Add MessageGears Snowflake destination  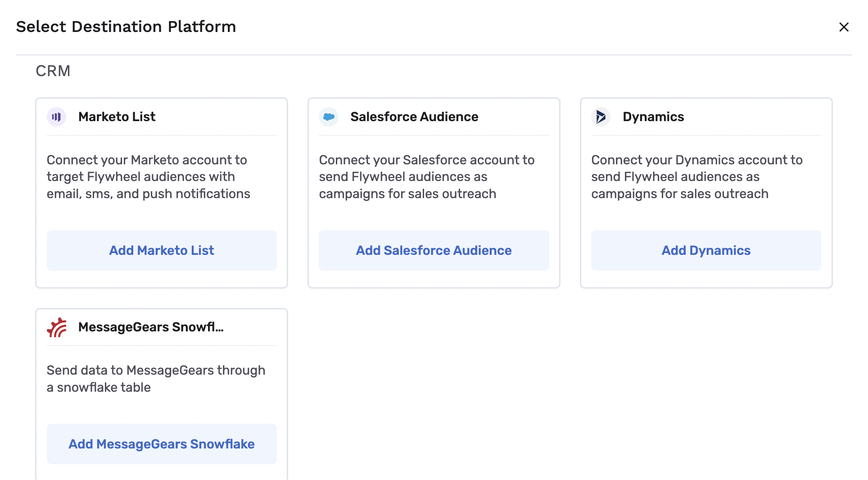(x=162, y=444)
